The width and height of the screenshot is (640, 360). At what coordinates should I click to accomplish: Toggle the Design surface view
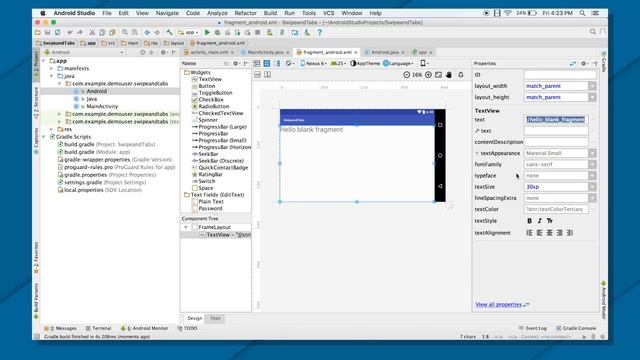point(257,63)
